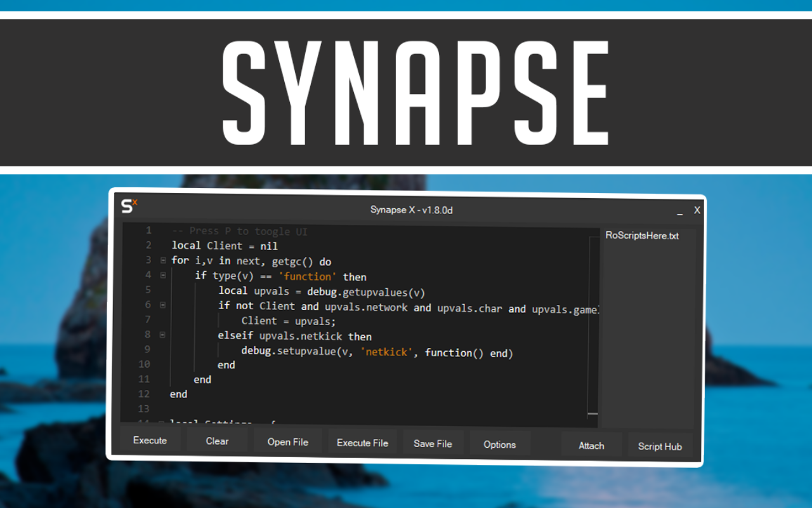Close the Synapse X window
Image resolution: width=812 pixels, height=508 pixels.
697,210
